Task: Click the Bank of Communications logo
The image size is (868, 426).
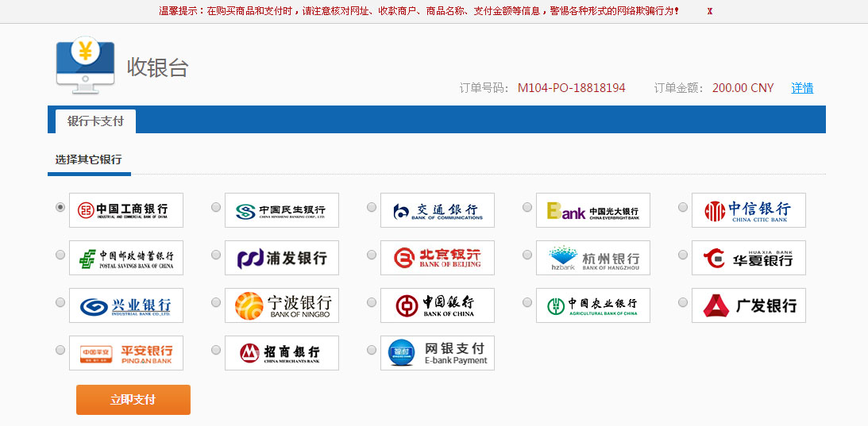Action: [438, 210]
